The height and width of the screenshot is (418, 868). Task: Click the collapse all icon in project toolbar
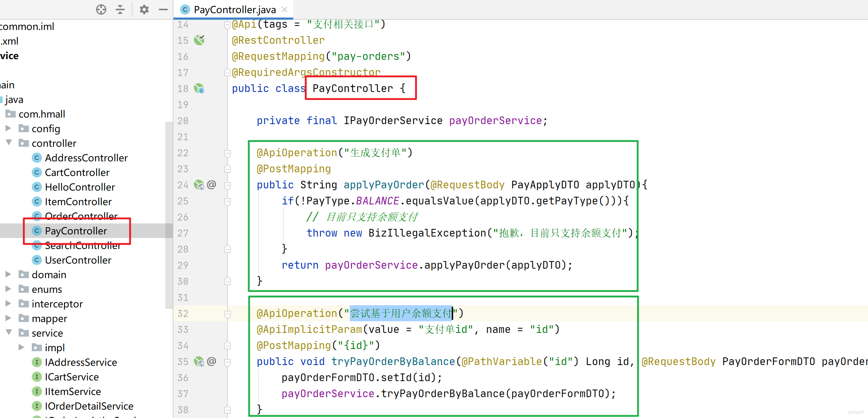120,9
